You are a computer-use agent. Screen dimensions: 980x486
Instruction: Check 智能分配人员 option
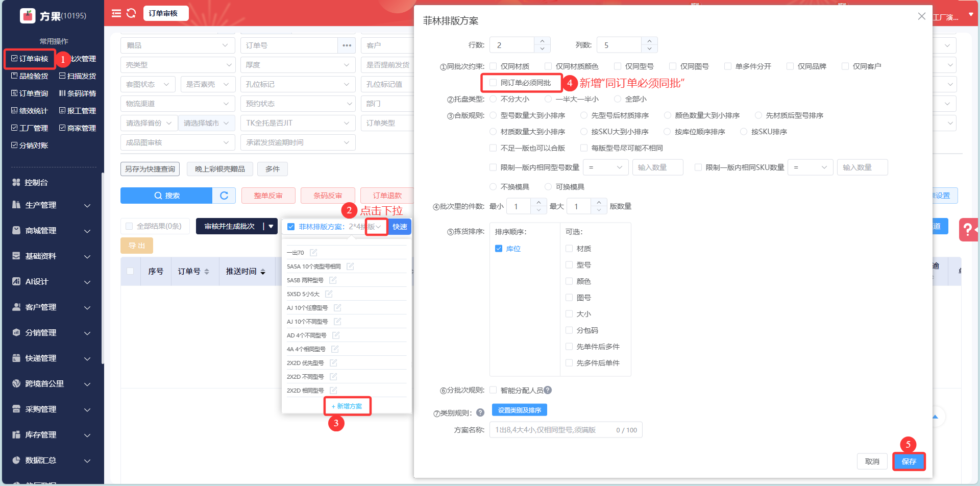coord(493,390)
